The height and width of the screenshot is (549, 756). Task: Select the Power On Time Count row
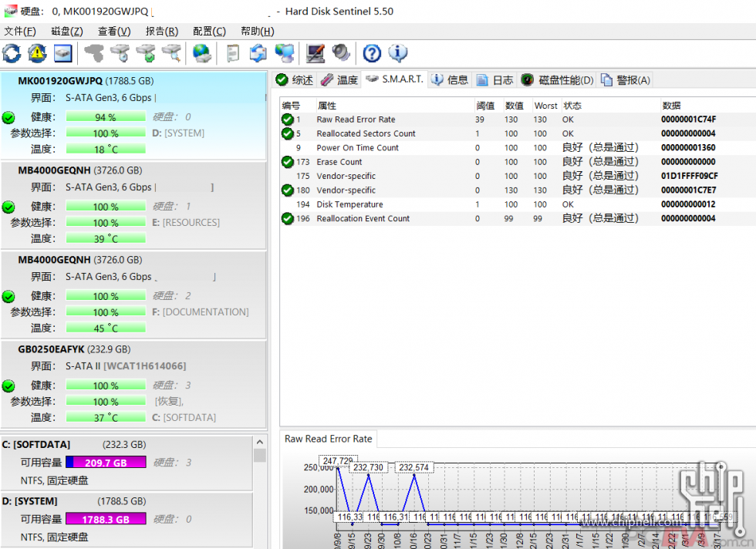[518, 148]
